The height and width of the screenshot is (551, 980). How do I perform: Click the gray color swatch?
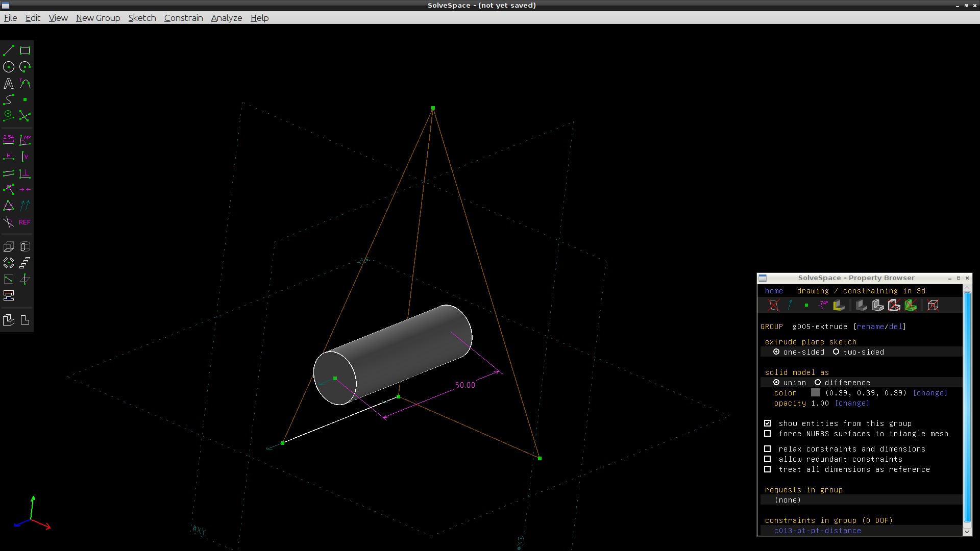pyautogui.click(x=815, y=393)
